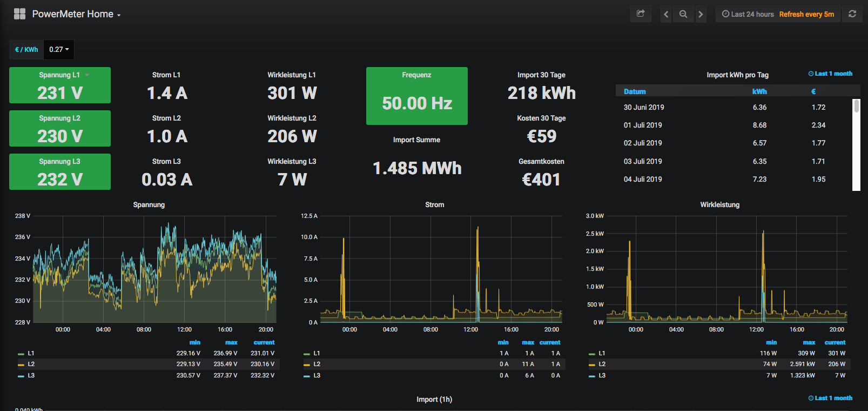Toggle L3 series in Wirkleistung legend
The width and height of the screenshot is (868, 411).
602,375
